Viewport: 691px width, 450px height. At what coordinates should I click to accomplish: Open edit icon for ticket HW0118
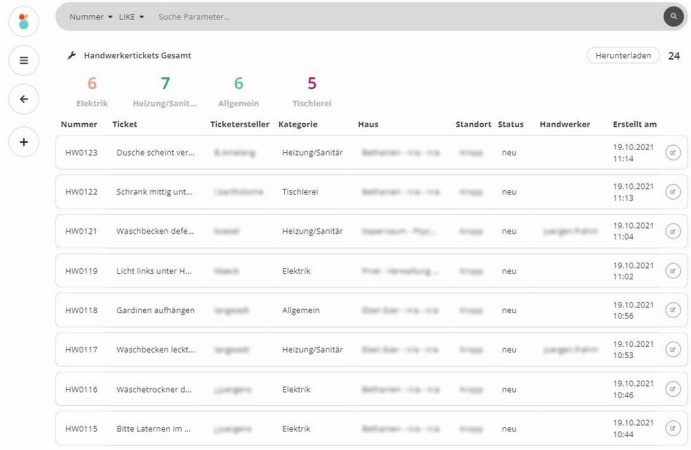tap(672, 310)
